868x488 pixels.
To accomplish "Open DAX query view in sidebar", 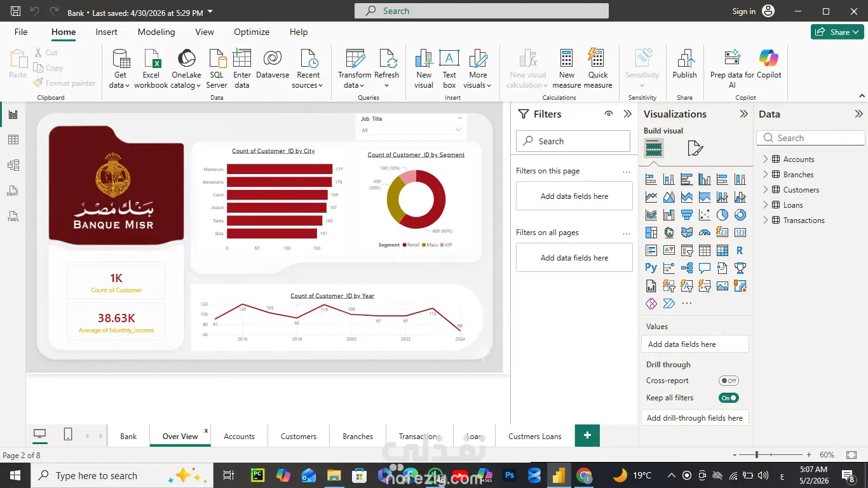I will pos(13,191).
